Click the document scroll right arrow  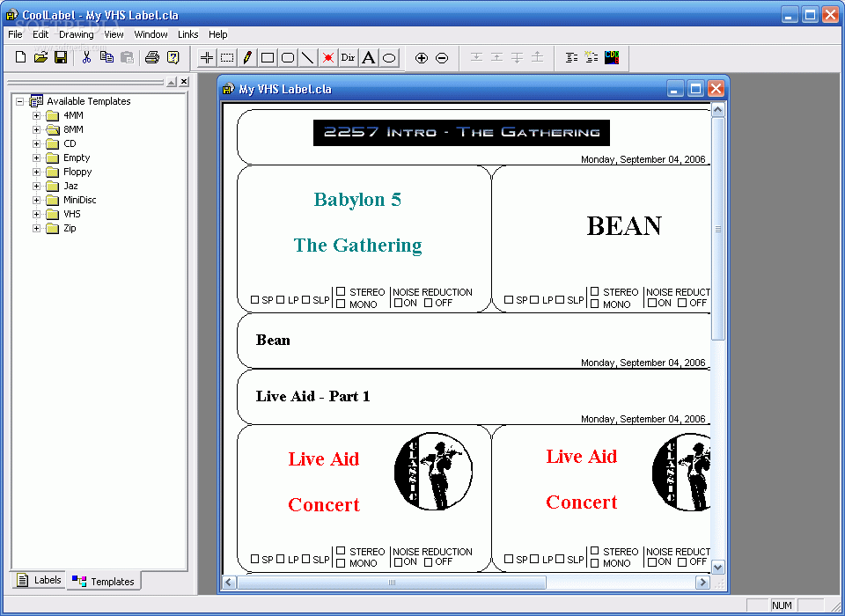point(702,582)
